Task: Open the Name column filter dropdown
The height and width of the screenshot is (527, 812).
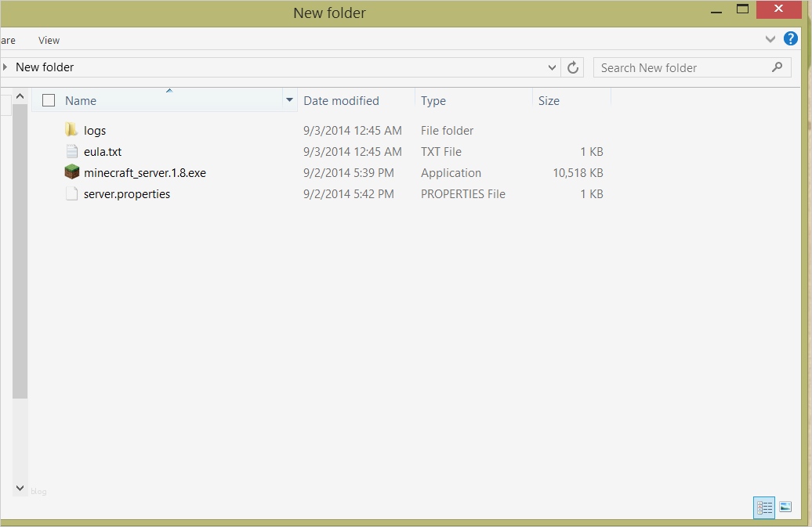Action: click(x=289, y=100)
